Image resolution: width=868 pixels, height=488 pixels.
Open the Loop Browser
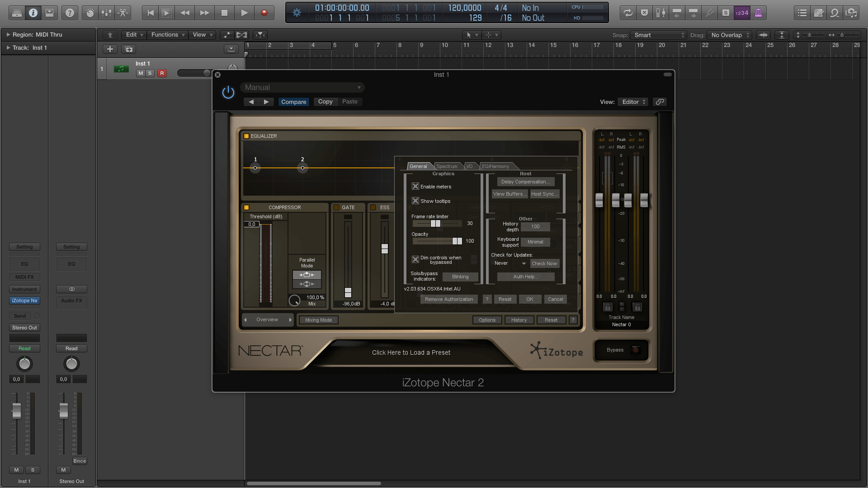click(835, 13)
